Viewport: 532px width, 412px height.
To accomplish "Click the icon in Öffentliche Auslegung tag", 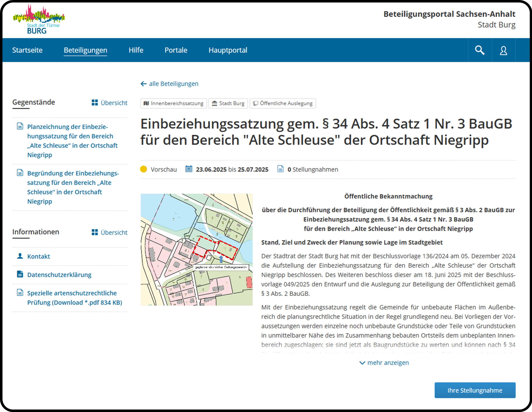I will pos(255,103).
